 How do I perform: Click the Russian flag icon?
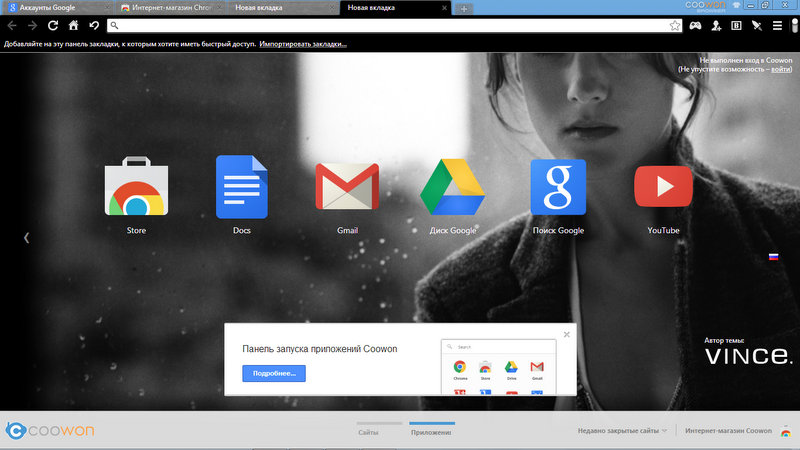point(773,257)
